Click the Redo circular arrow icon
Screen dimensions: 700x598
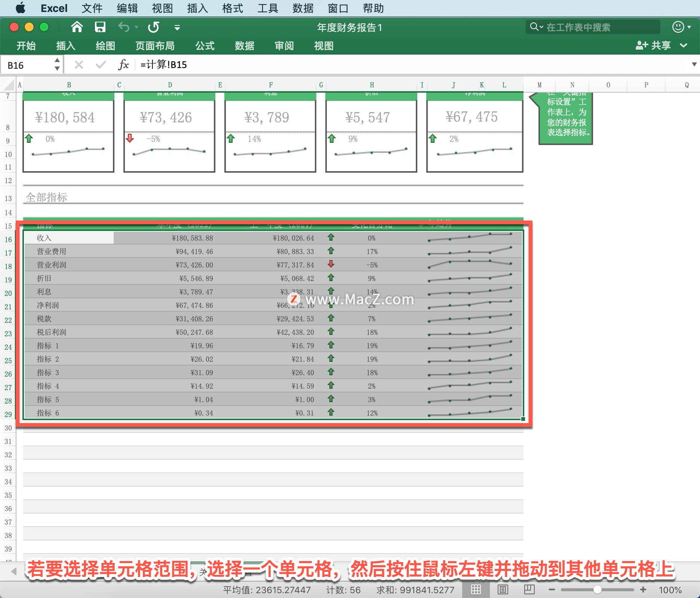(x=153, y=27)
